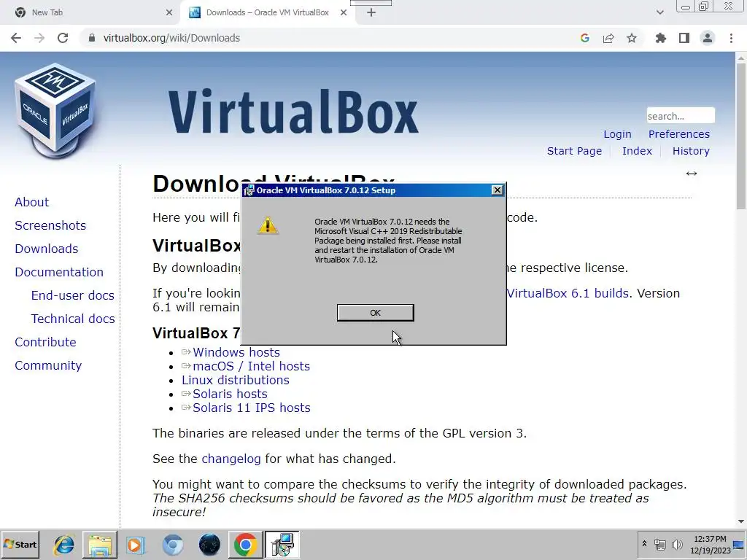The height and width of the screenshot is (560, 747).
Task: Open Technical docs sidebar link
Action: pyautogui.click(x=73, y=319)
